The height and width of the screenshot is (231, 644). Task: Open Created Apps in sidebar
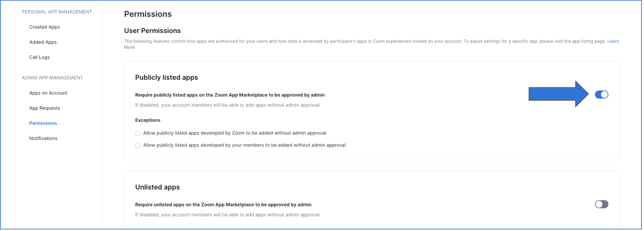pyautogui.click(x=45, y=27)
